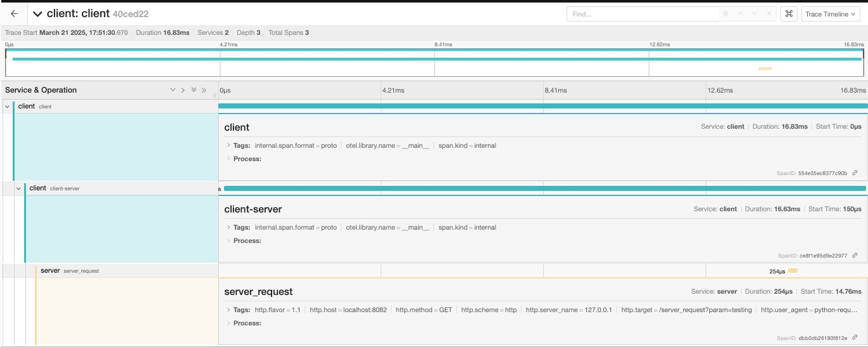
Task: Collapse the root client span row
Action: tap(8, 107)
